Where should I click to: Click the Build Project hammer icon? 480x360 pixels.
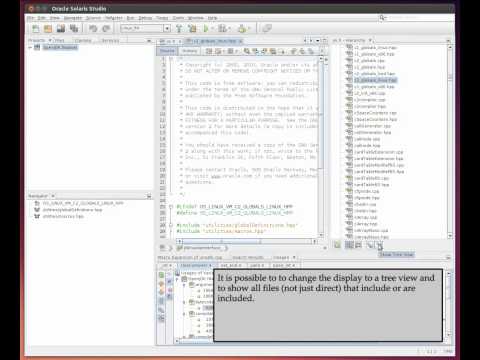tap(179, 29)
